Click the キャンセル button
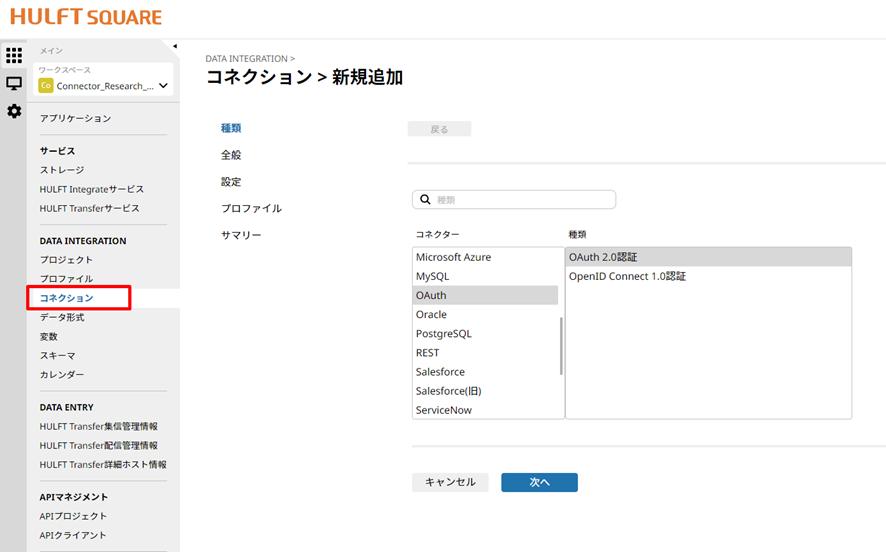 pos(450,482)
